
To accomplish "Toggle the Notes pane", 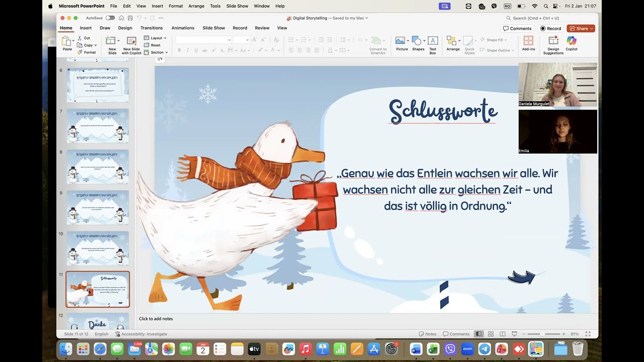I will coord(428,334).
